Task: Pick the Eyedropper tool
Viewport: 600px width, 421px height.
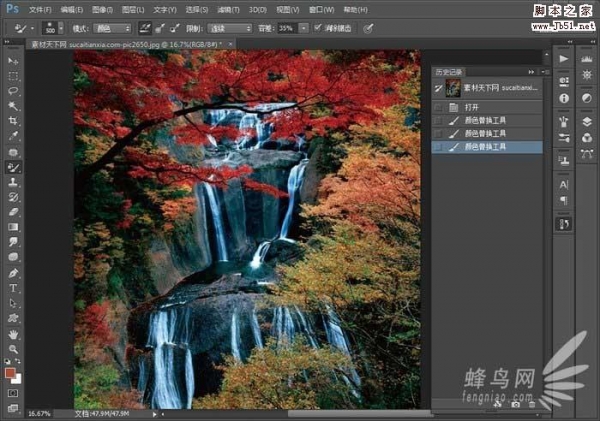Action: pyautogui.click(x=13, y=135)
